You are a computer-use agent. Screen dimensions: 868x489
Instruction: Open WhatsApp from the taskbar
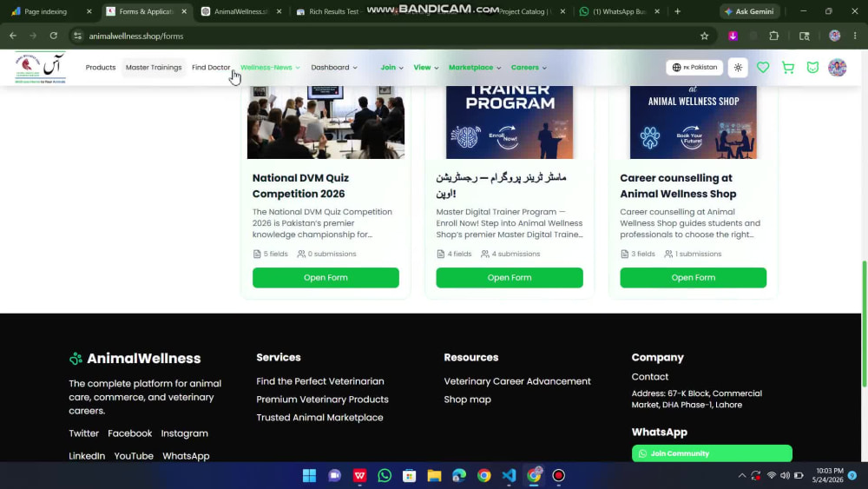385,475
